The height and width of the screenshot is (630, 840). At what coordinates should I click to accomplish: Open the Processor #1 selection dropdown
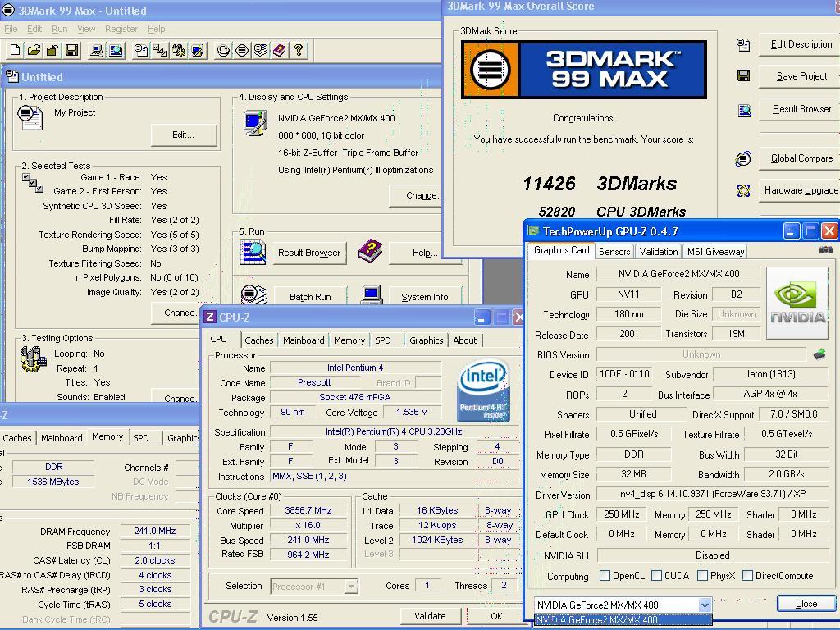[x=351, y=586]
